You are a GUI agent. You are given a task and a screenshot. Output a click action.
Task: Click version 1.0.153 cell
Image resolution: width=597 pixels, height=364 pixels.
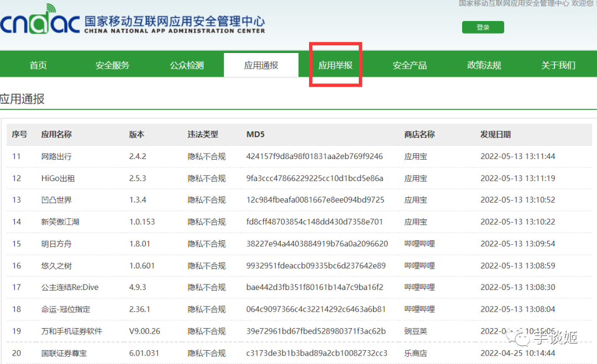[x=142, y=221]
